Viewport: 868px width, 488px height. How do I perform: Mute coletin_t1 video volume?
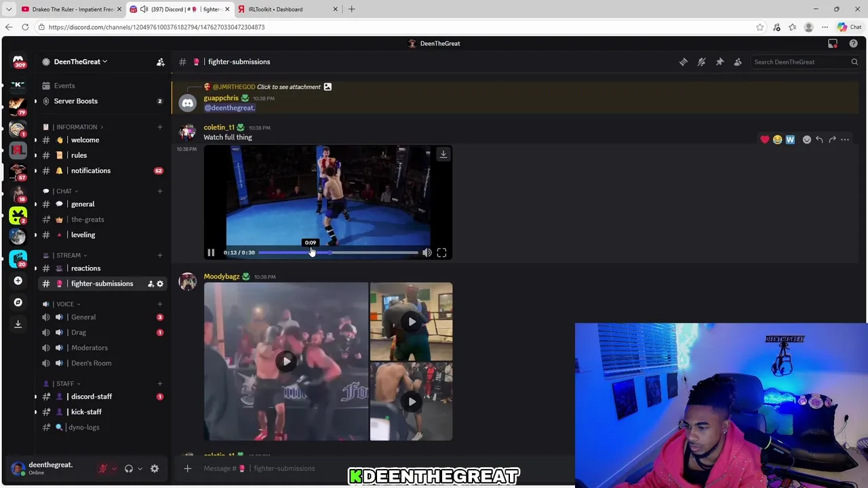tap(427, 253)
